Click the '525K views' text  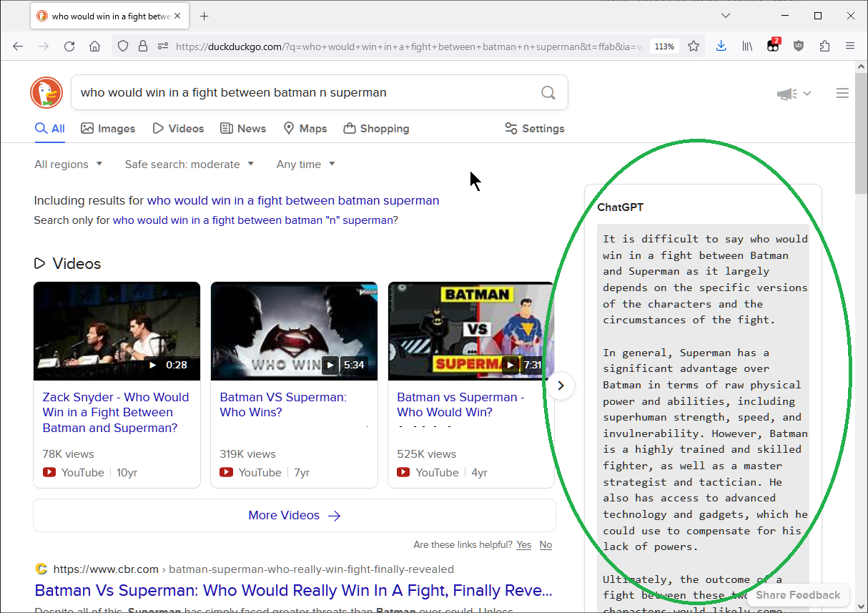click(426, 454)
